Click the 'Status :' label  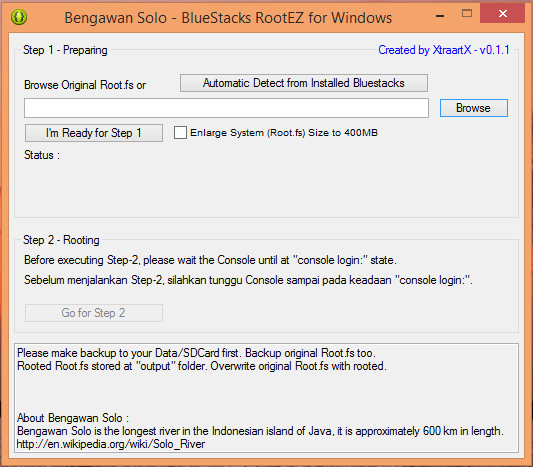[42, 155]
